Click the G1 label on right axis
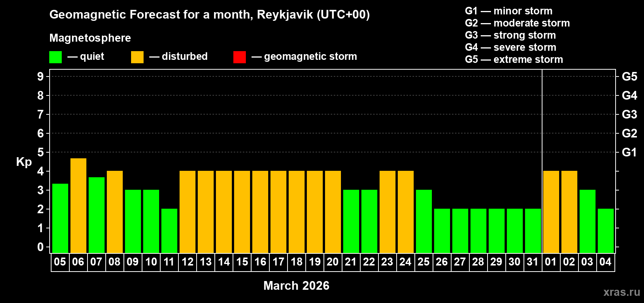The width and height of the screenshot is (644, 303). (x=630, y=152)
